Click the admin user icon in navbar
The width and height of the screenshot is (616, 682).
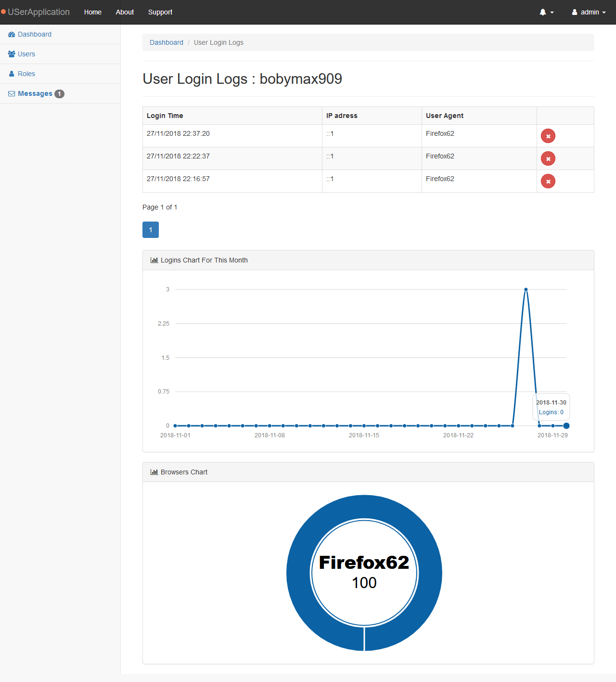coord(575,12)
